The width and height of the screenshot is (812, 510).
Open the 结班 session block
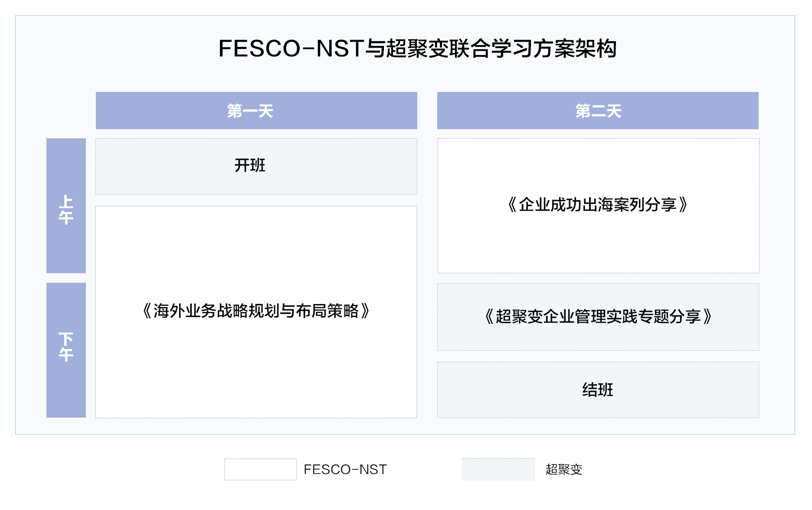point(598,389)
